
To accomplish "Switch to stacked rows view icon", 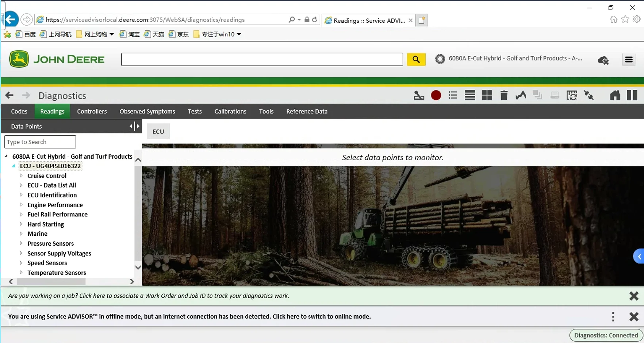I will 470,96.
